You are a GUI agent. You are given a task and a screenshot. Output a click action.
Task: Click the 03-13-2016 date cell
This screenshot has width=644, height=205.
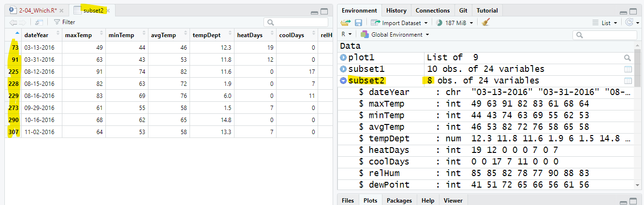tap(41, 47)
